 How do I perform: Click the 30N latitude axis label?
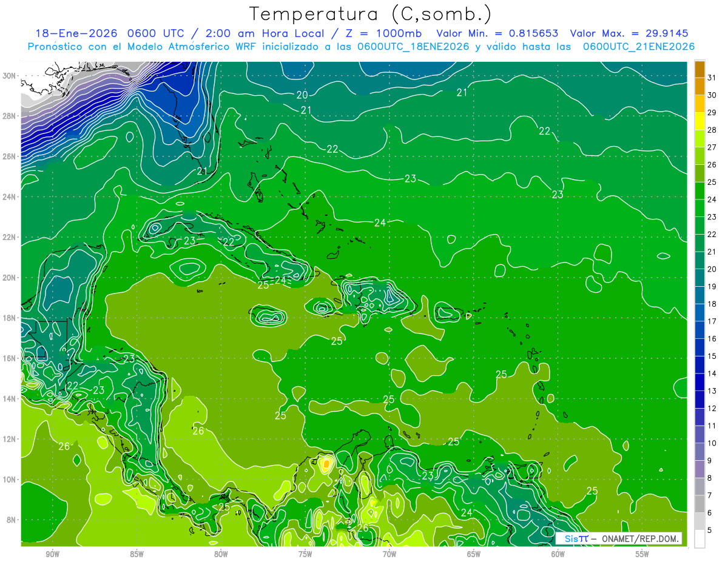10,76
